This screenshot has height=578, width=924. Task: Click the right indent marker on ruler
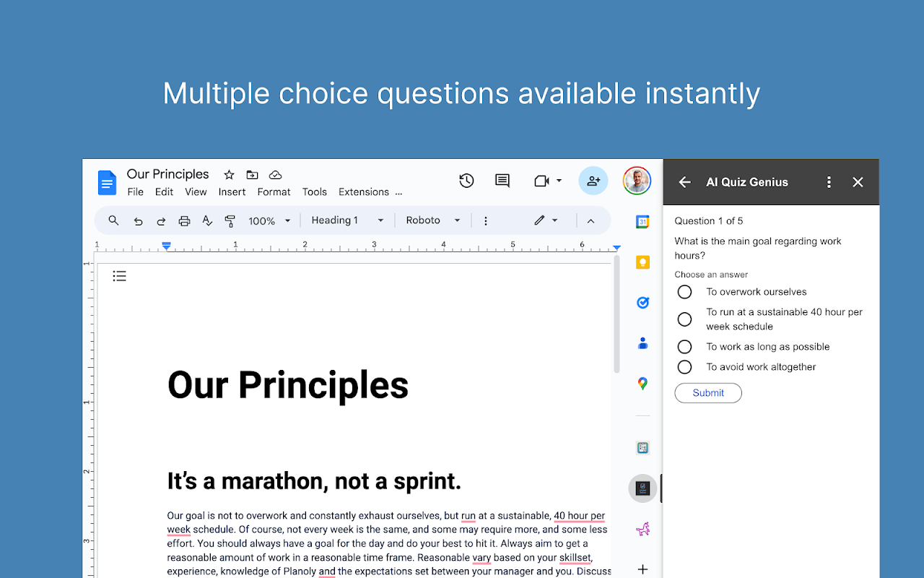point(616,248)
